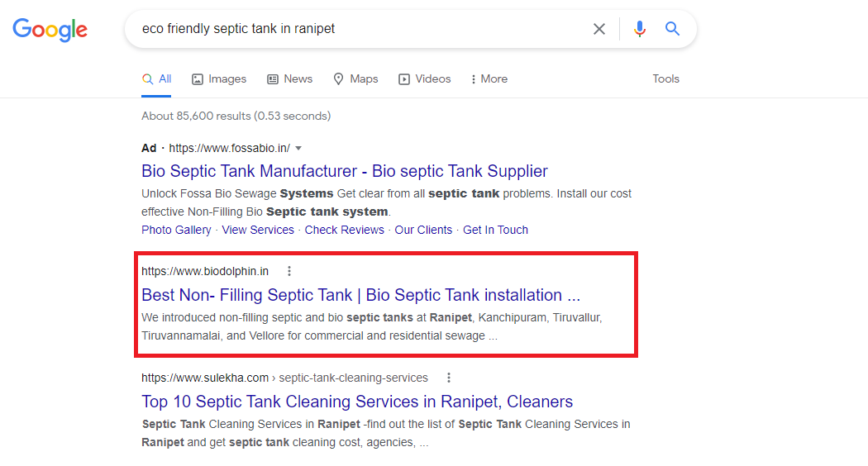Viewport: 868px width, 466px height.
Task: Open the Tools search options
Action: coord(665,79)
